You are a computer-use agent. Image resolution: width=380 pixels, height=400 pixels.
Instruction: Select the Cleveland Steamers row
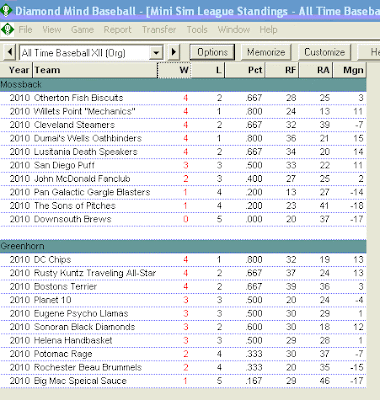tap(183, 125)
